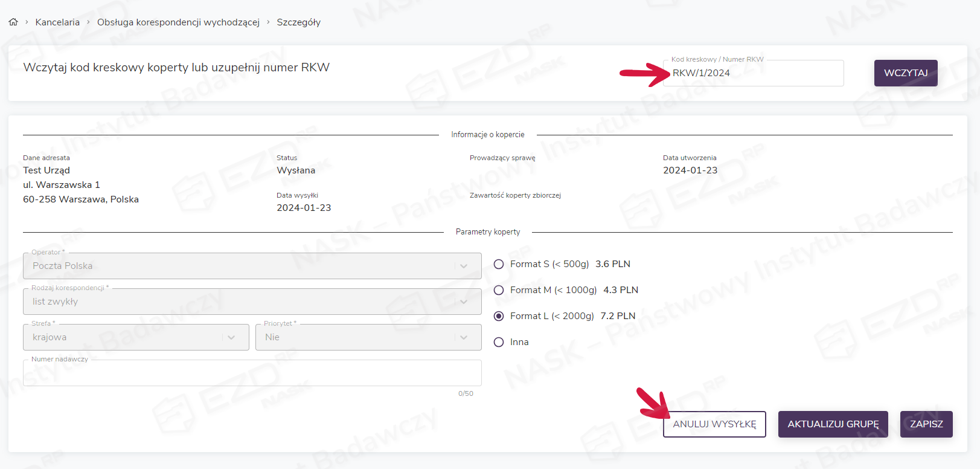Select the Inna format option
Screen dimensions: 980x469
click(499, 342)
